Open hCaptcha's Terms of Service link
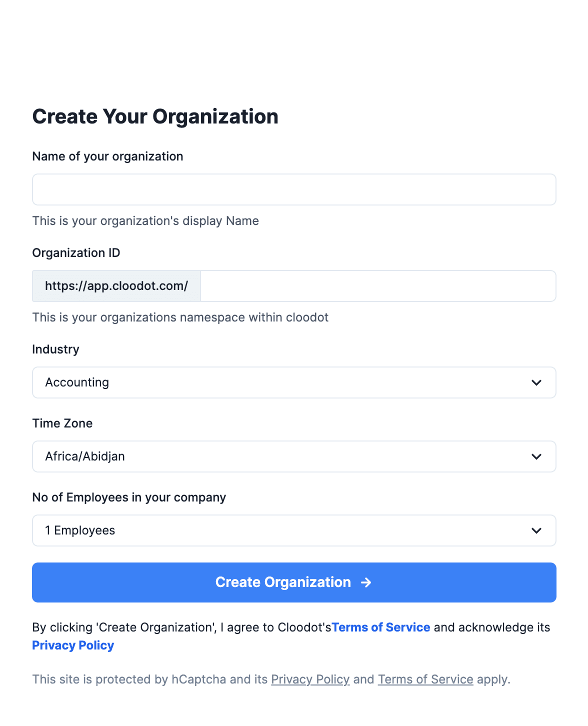This screenshot has width=588, height=726. [425, 679]
